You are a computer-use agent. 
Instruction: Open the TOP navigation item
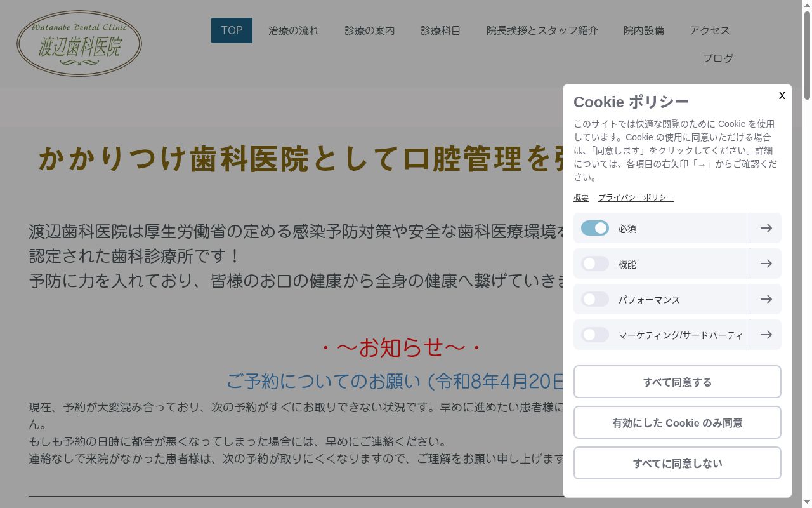point(232,30)
